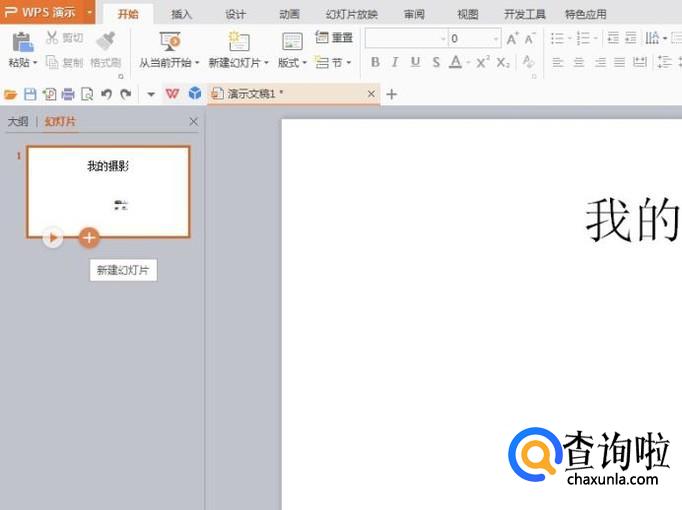Click decrease indent icon
The image size is (682, 510).
pos(613,38)
